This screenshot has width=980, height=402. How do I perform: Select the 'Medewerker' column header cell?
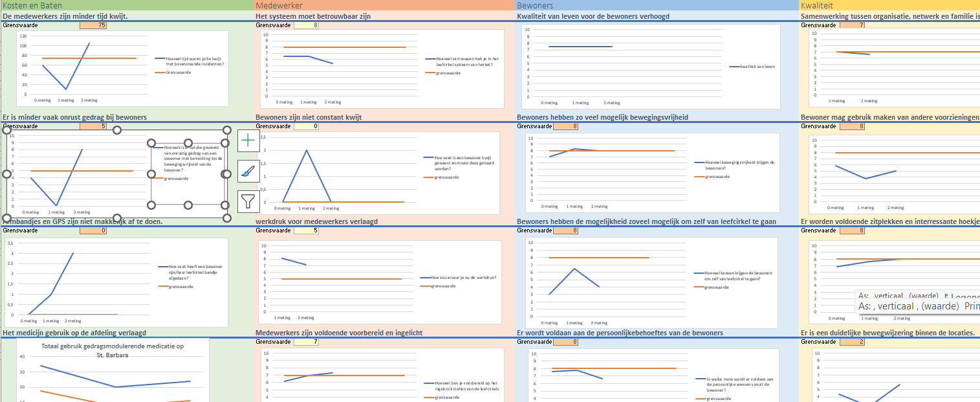coord(384,5)
